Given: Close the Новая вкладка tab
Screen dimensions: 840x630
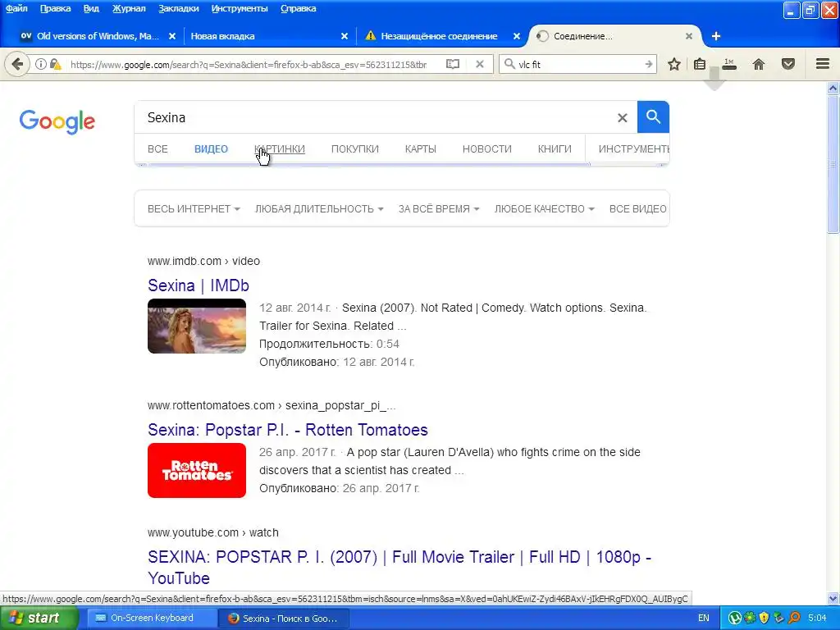Looking at the screenshot, I should (x=345, y=36).
